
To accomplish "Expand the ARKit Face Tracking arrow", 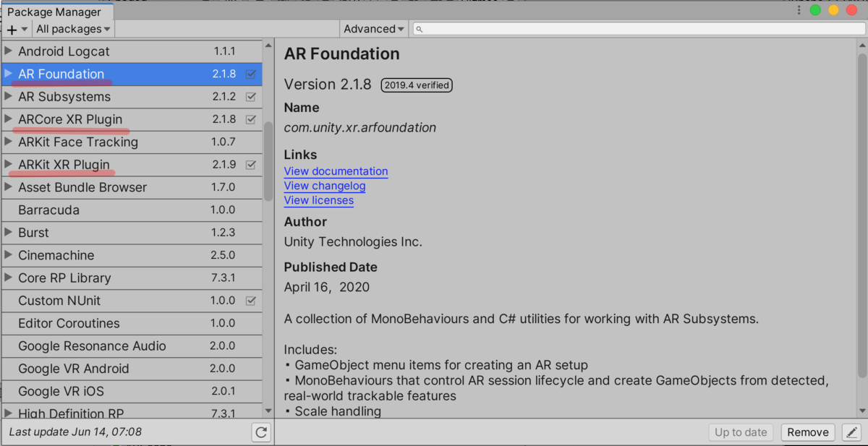I will click(x=9, y=142).
